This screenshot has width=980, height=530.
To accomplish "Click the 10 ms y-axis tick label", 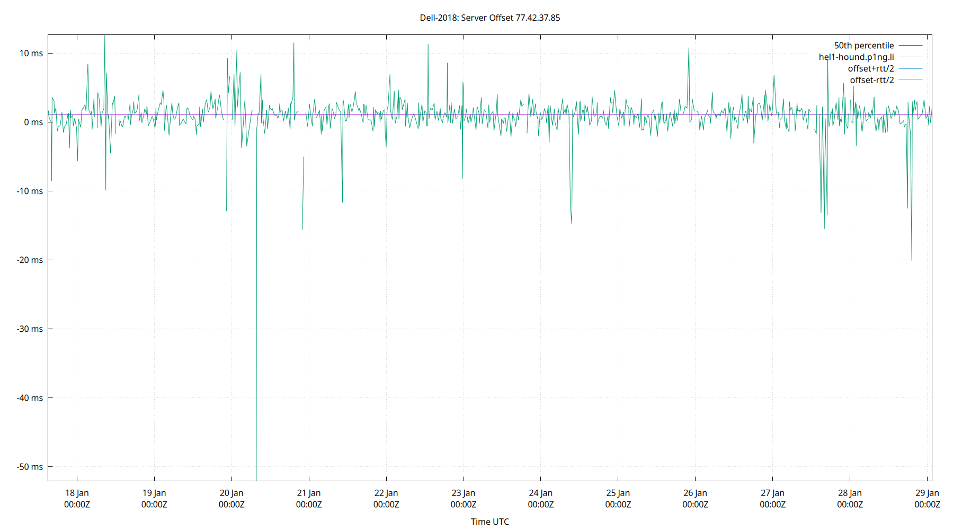I will click(x=31, y=54).
